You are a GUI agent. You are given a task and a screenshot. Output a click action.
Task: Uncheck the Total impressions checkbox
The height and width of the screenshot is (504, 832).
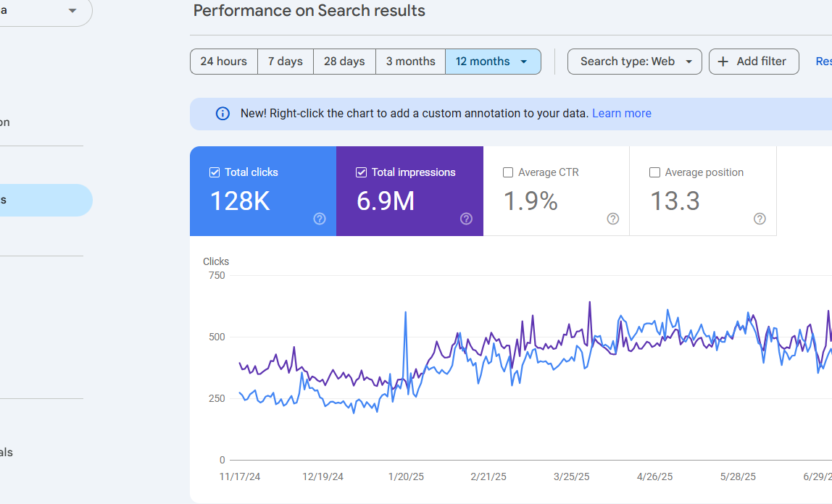tap(361, 172)
